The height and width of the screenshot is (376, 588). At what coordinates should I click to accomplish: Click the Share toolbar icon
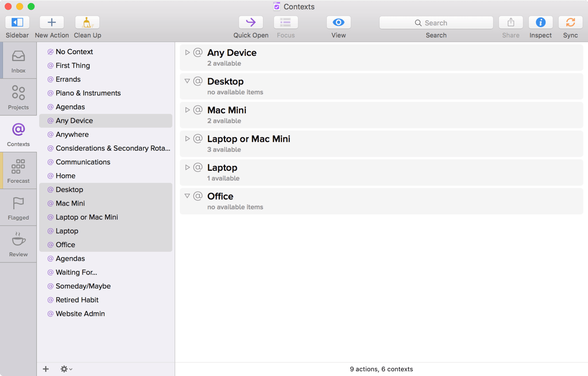click(510, 22)
